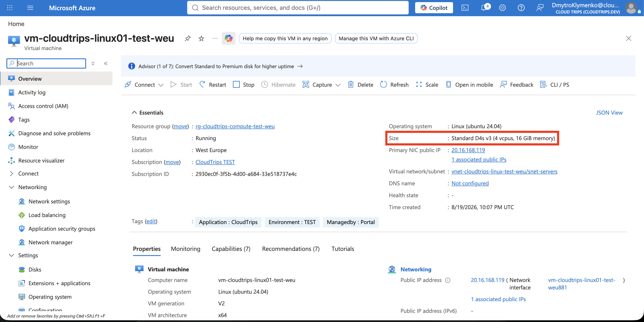
Task: Click Manage this VM with Azure CLI
Action: [x=376, y=39]
